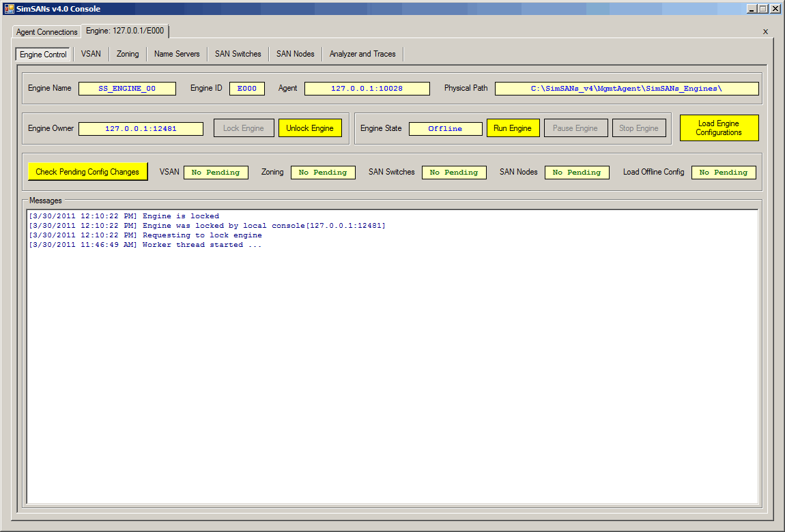Click the Engine State Offline field
The width and height of the screenshot is (785, 532).
[445, 129]
